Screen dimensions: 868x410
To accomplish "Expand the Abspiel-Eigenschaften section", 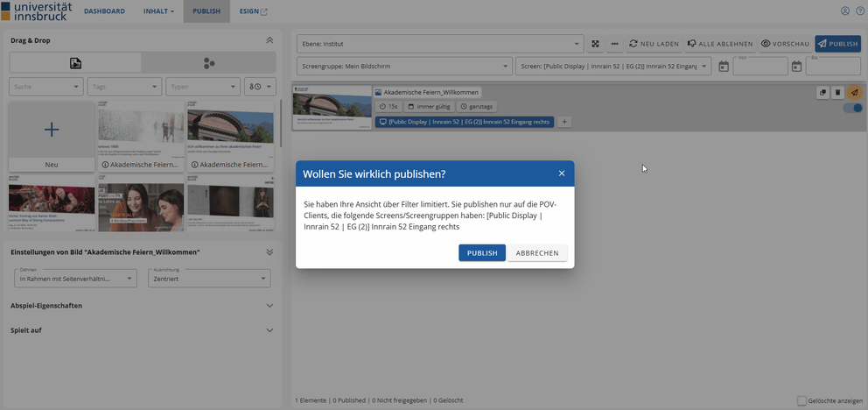I will [x=142, y=306].
